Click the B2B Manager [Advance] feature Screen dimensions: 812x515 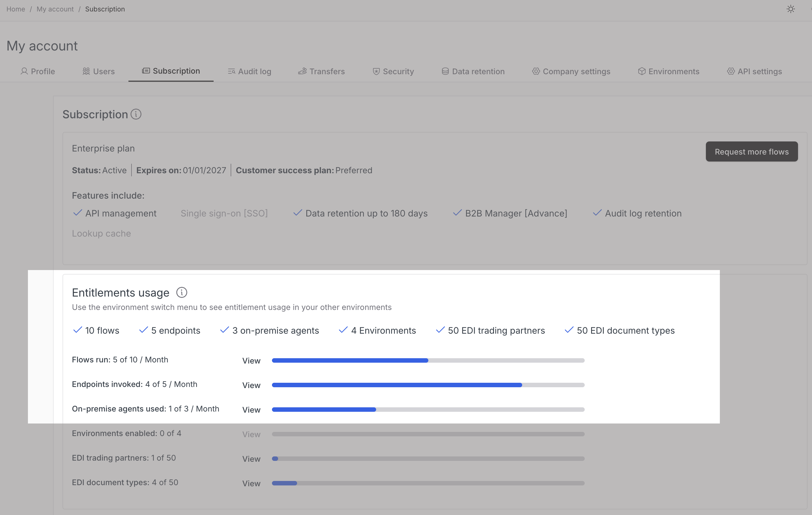tap(510, 213)
